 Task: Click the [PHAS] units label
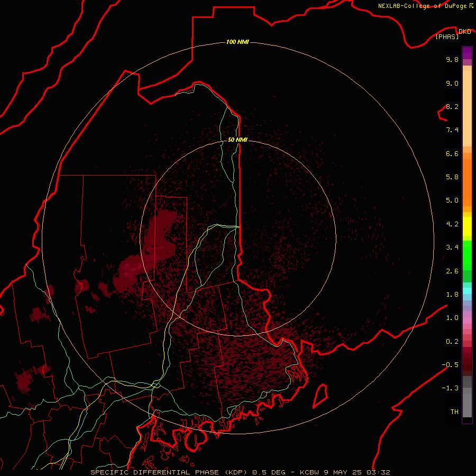[447, 37]
